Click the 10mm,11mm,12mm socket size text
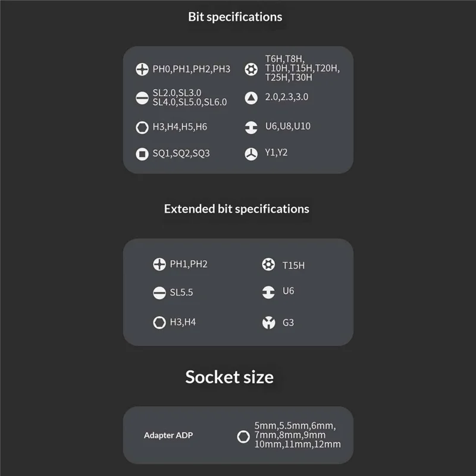Screen dimensions: 476x476 pos(297,444)
